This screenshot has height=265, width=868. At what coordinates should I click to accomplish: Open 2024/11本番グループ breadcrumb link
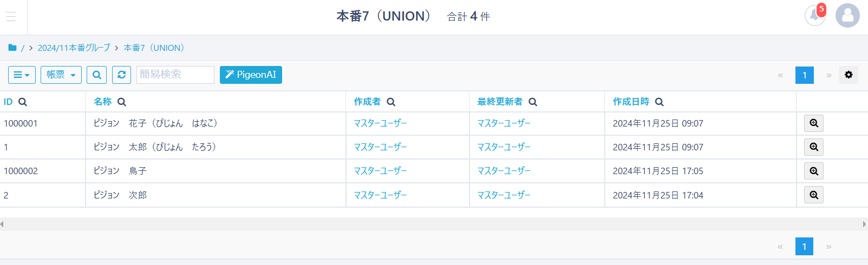point(74,48)
